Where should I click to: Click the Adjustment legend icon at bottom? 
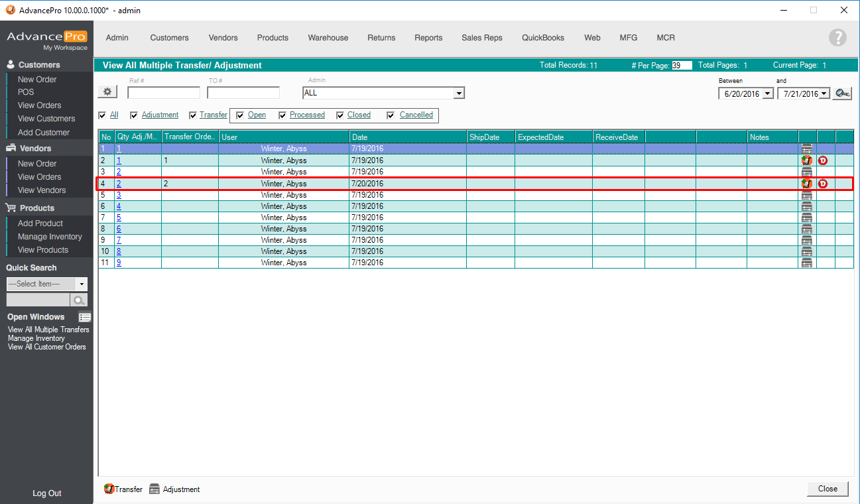point(154,489)
